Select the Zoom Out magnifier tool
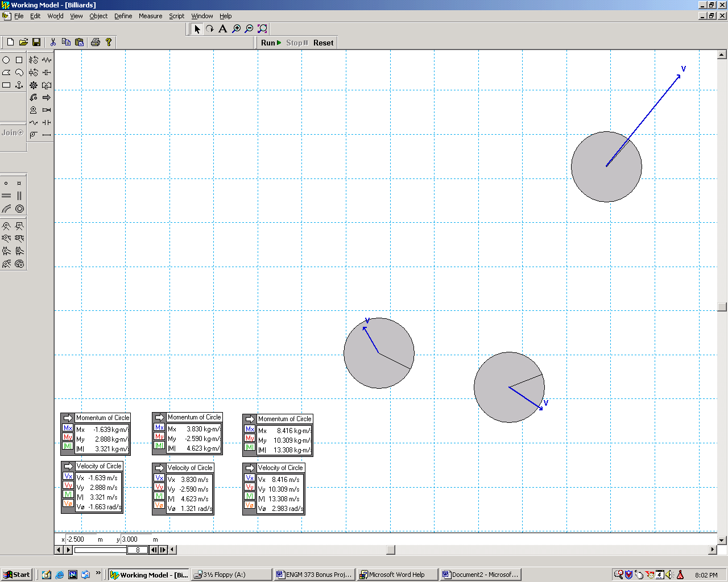Viewport: 728px width, 582px height. 249,29
